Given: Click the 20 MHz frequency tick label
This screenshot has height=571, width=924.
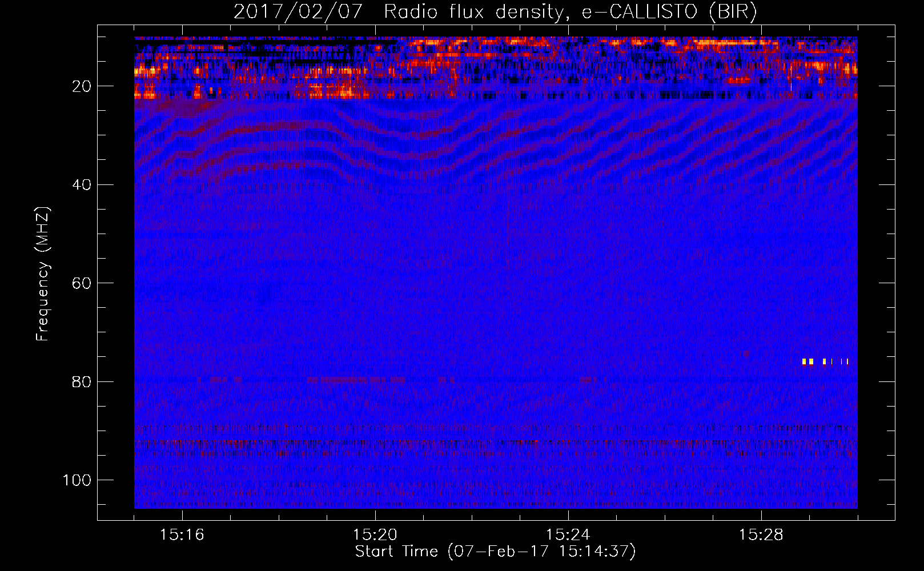Looking at the screenshot, I should [82, 87].
